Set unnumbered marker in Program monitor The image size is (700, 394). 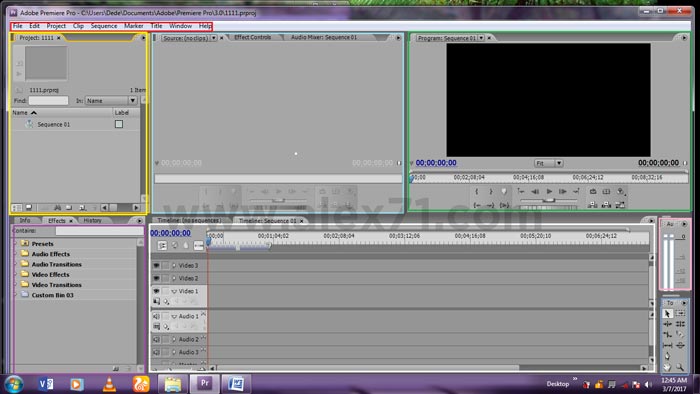(x=504, y=191)
